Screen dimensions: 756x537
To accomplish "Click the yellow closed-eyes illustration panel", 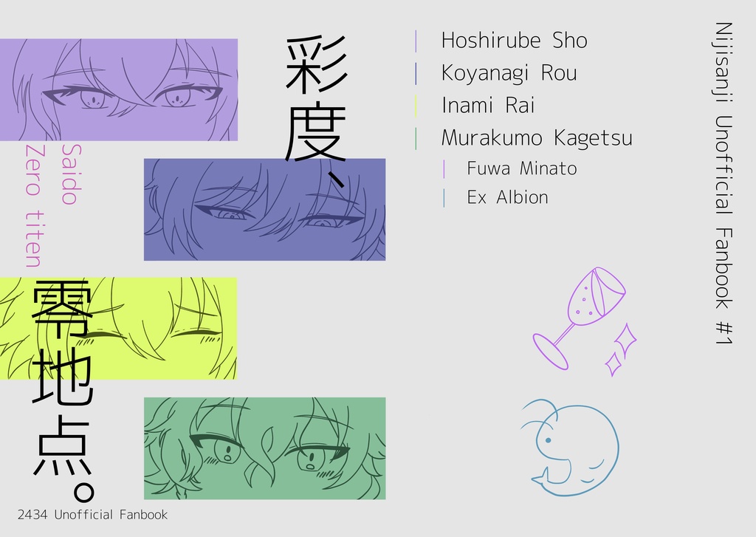I will point(119,328).
